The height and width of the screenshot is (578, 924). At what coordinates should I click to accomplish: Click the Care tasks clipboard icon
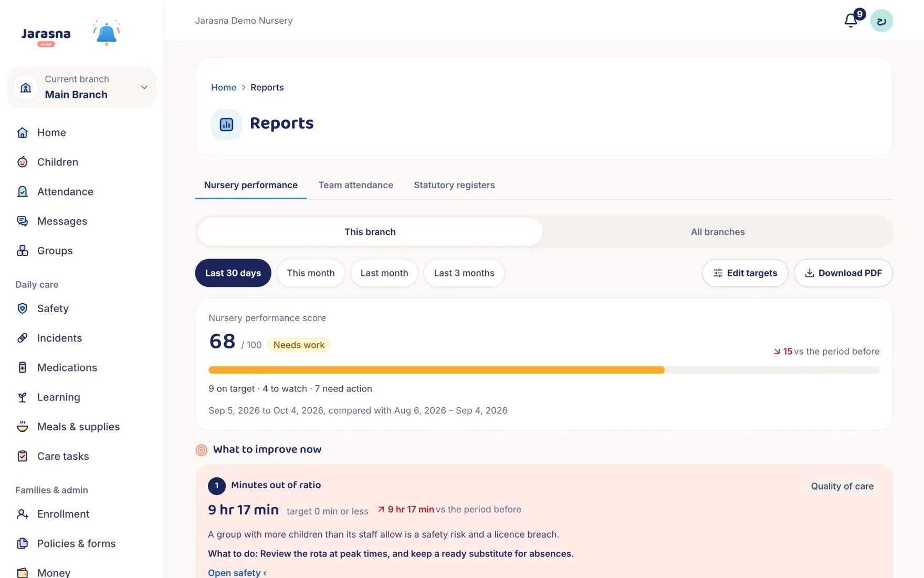pyautogui.click(x=23, y=456)
